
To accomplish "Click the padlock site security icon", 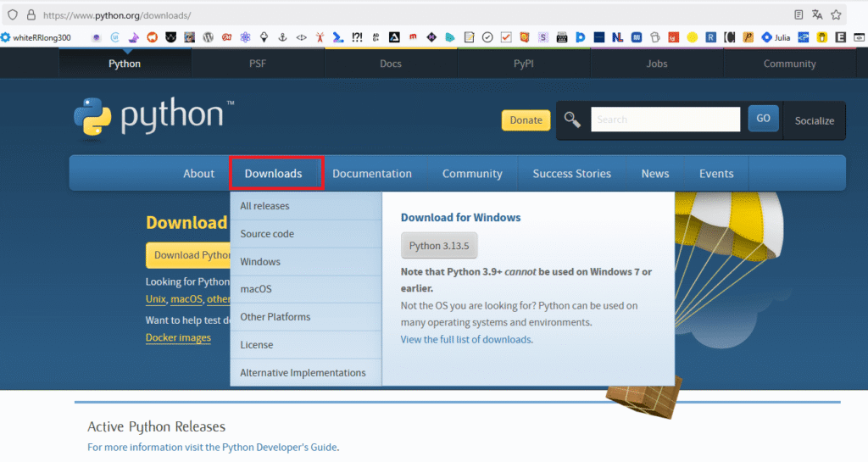I will [31, 14].
